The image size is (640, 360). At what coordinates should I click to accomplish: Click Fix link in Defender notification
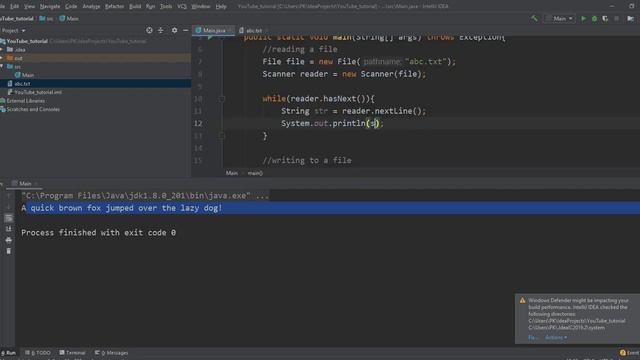click(533, 338)
